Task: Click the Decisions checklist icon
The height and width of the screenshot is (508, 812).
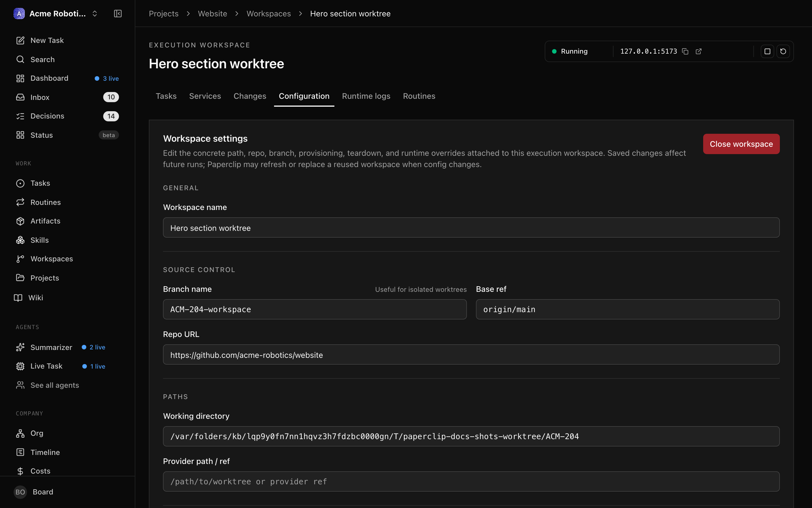Action: point(20,116)
